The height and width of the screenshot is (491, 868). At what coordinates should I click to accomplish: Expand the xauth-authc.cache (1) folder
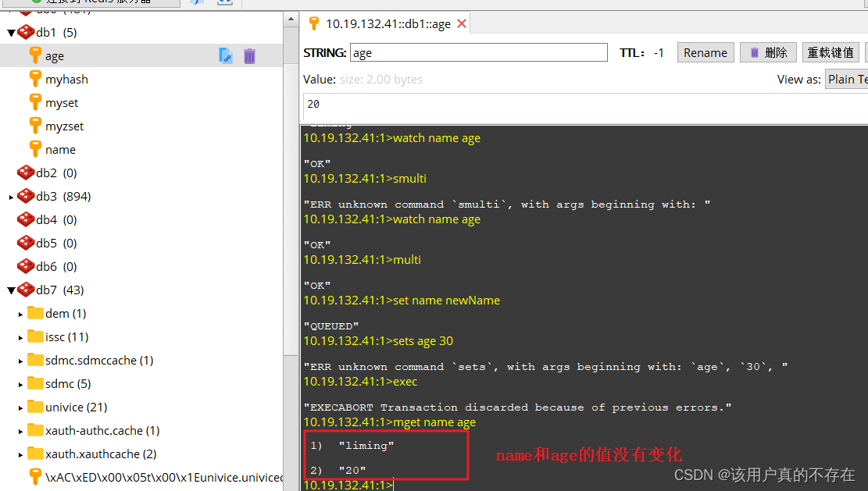tap(20, 431)
